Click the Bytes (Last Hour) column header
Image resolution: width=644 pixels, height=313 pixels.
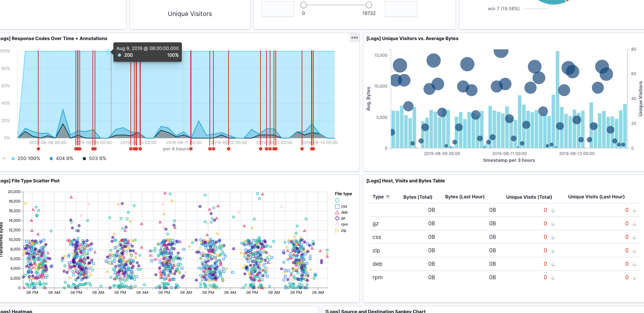[x=465, y=197]
